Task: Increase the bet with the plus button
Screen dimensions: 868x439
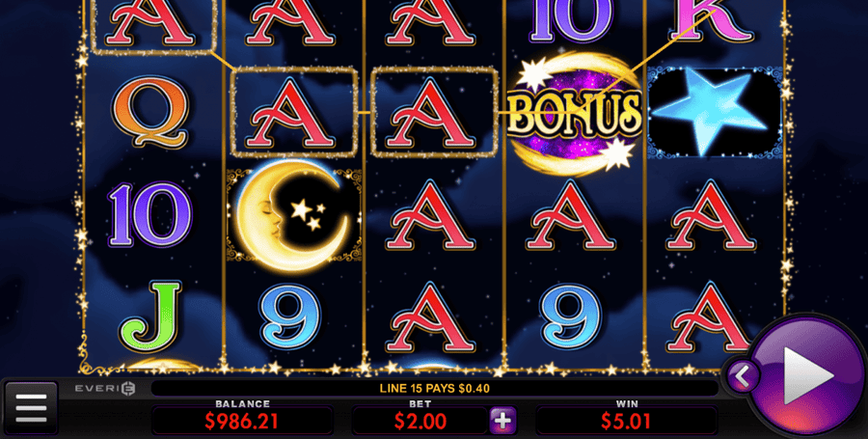Action: click(x=502, y=421)
